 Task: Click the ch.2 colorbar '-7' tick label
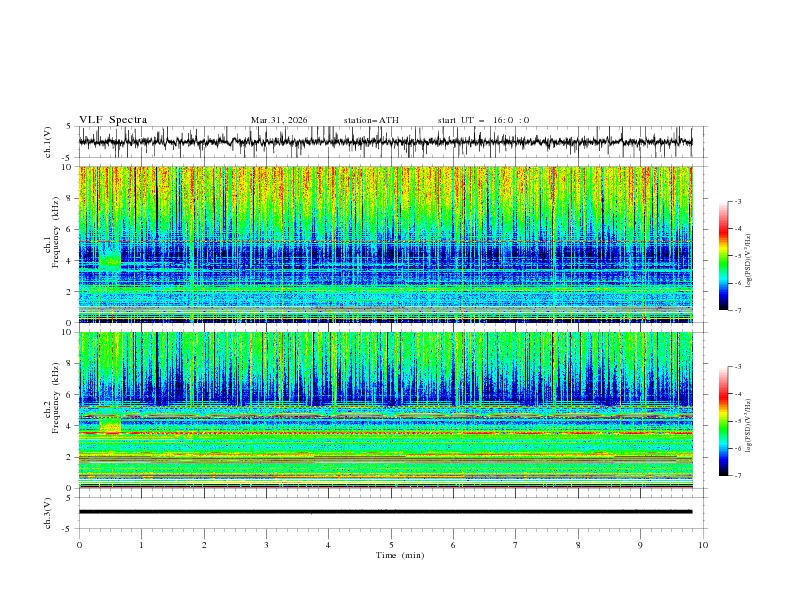coord(737,475)
